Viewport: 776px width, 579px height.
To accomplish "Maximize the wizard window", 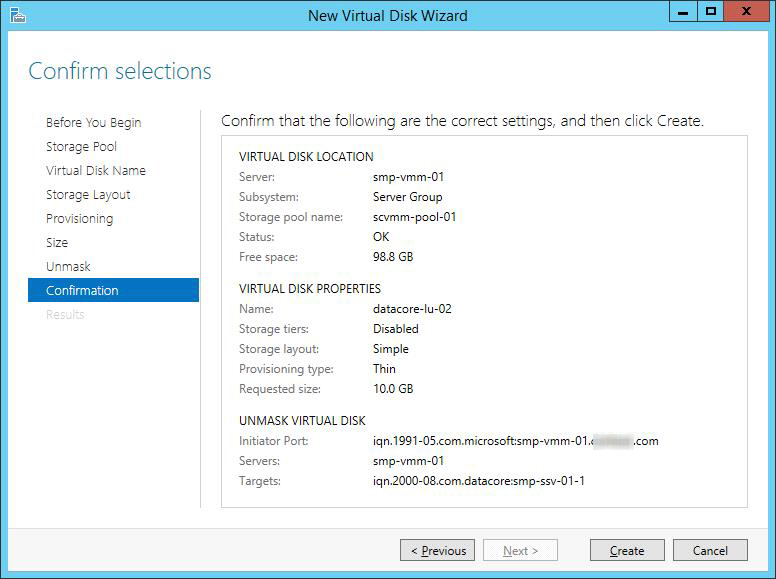I will pyautogui.click(x=711, y=12).
